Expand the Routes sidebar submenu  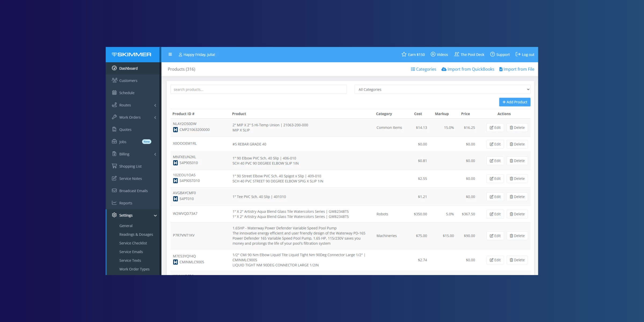pyautogui.click(x=155, y=105)
